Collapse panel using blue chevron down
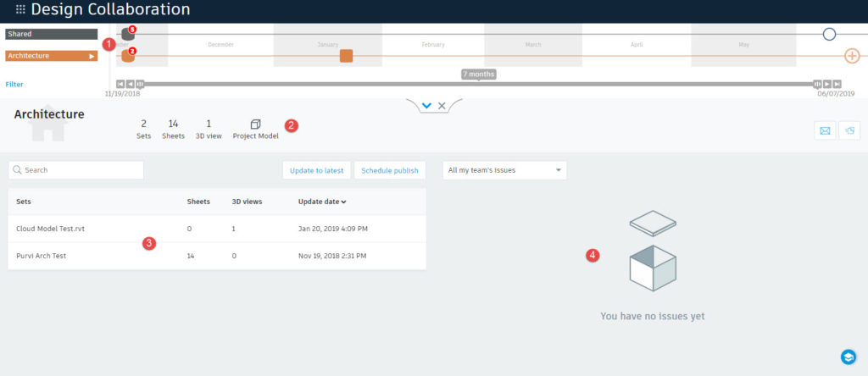The width and height of the screenshot is (868, 376). [426, 106]
